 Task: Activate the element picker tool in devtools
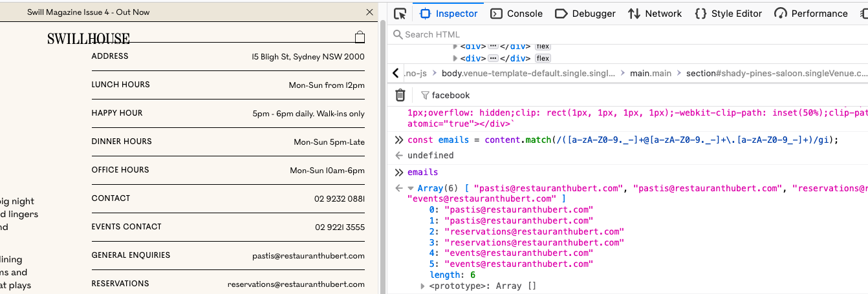pos(400,14)
